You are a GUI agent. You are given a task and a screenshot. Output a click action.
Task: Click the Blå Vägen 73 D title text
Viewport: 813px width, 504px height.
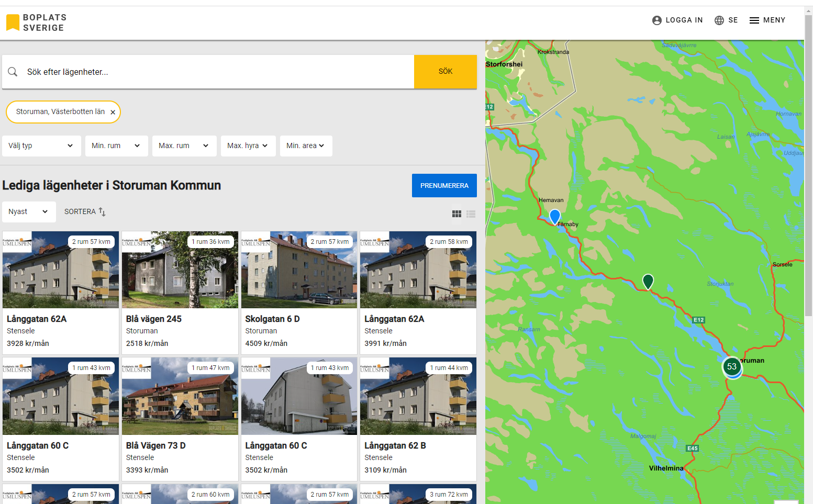tap(156, 446)
